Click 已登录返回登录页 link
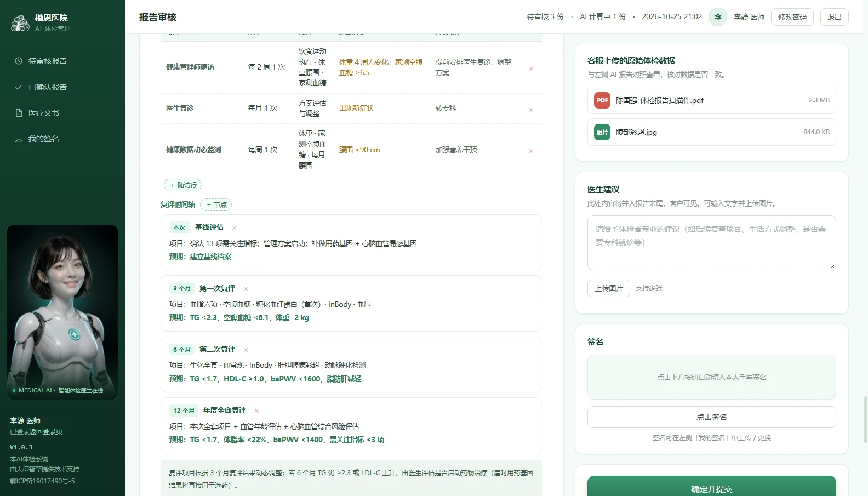Viewport: 868px width, 496px height. click(x=36, y=432)
